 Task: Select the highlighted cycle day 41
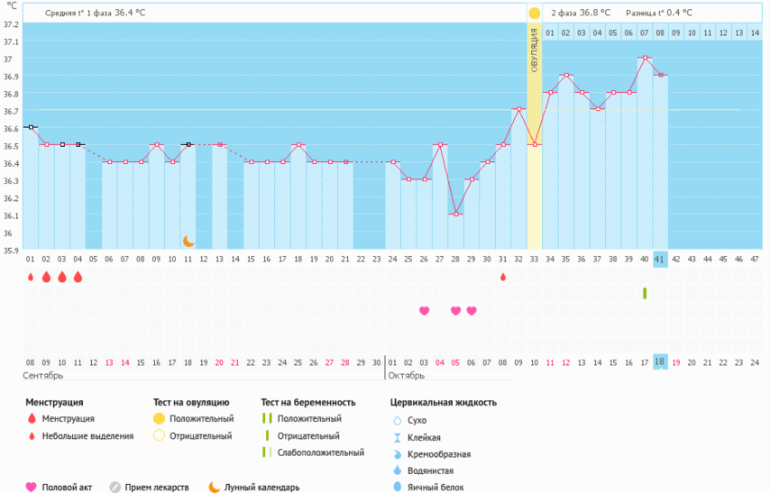660,259
